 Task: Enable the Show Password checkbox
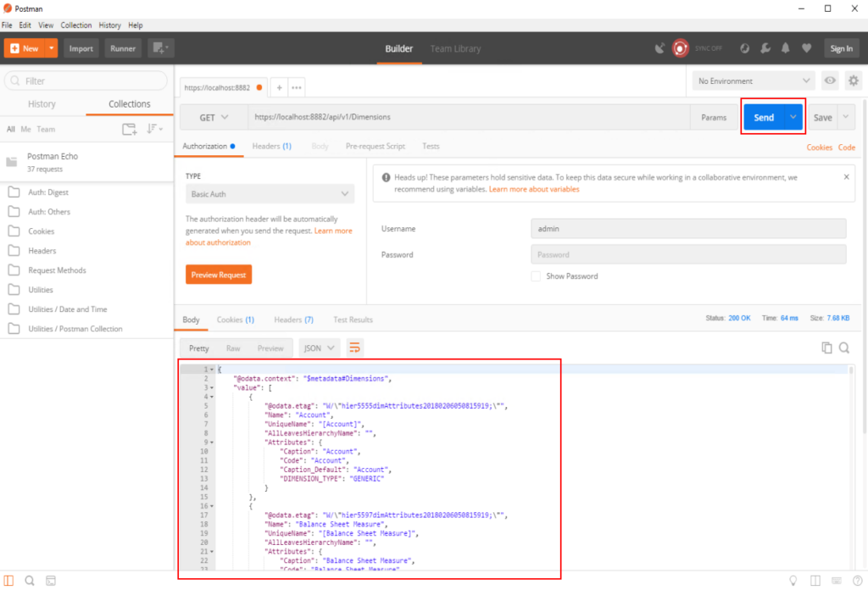pos(536,276)
